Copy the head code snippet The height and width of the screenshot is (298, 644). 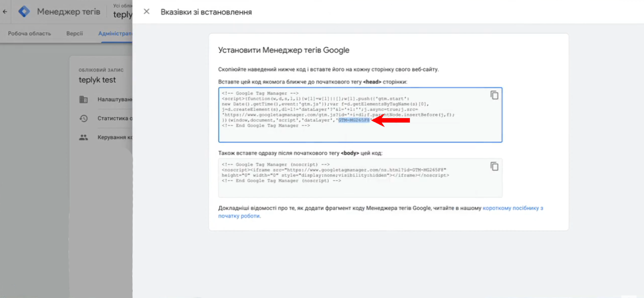point(494,95)
